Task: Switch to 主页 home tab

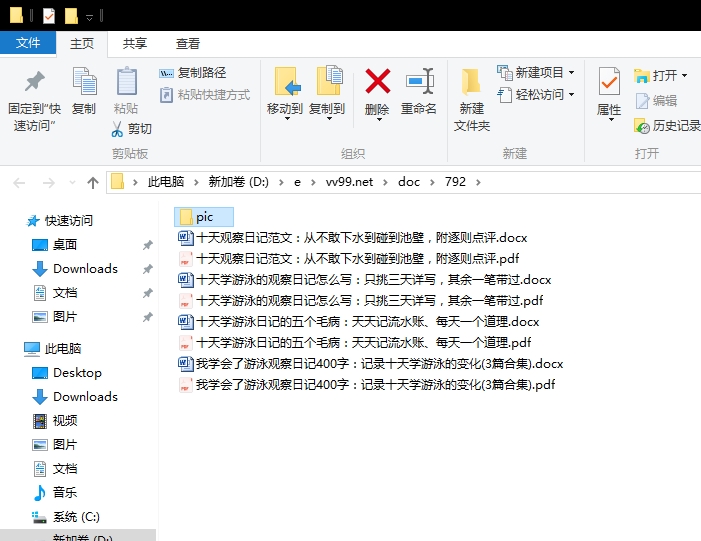Action: (x=82, y=43)
